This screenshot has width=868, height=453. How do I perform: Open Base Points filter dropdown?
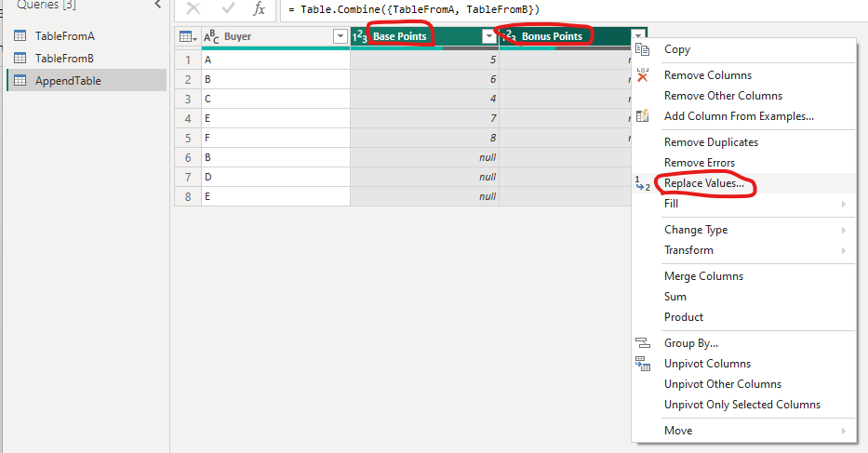point(488,36)
